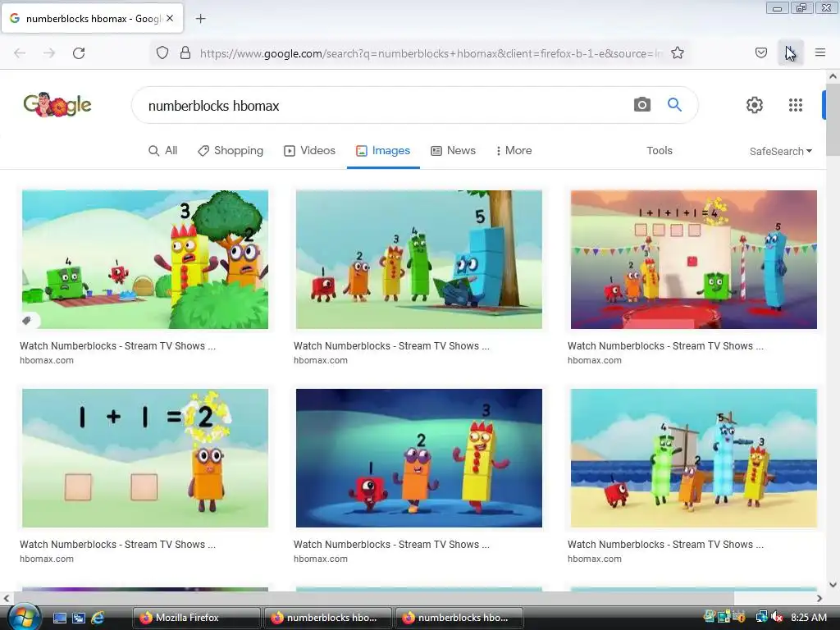Click scroll up arrow on scrollbar

833,76
